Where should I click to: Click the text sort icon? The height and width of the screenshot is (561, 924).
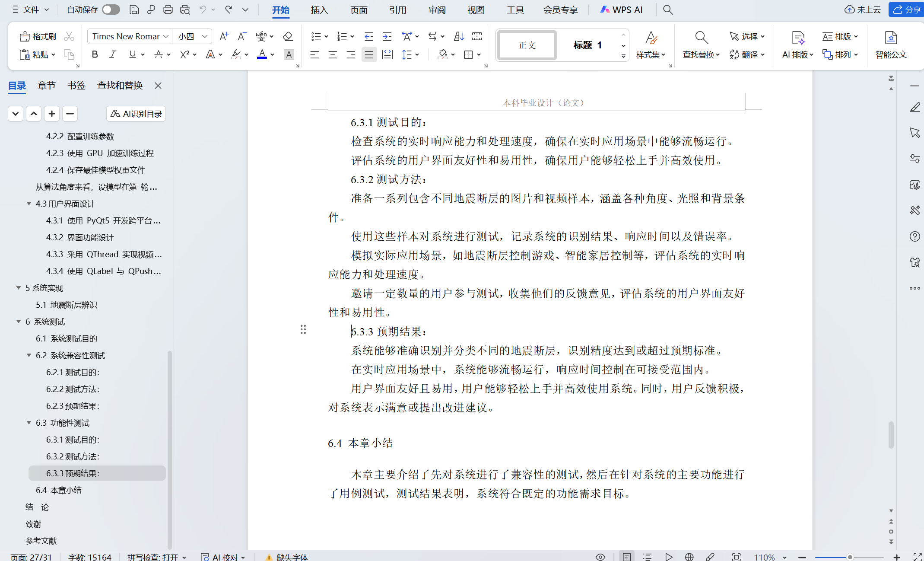(459, 36)
